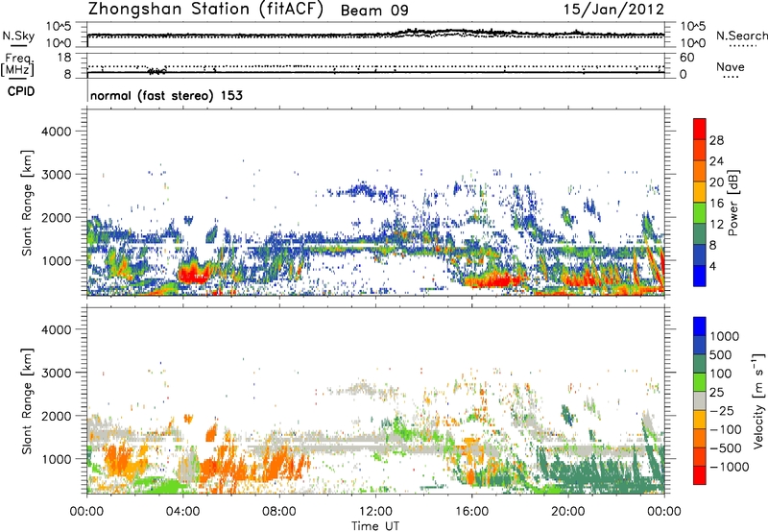Screen dimensions: 768x532
Task: Click the '28' Power colorbar value
Action: [716, 140]
